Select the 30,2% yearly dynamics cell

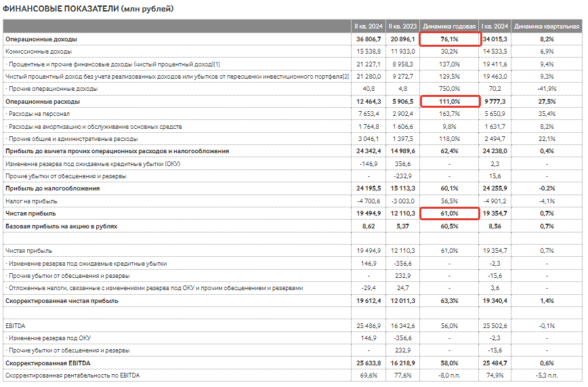(x=449, y=52)
